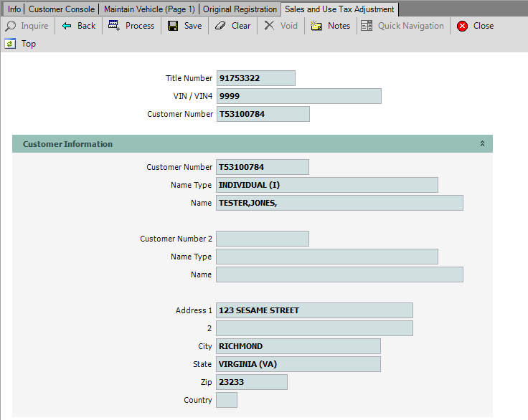
Task: Select Sales and Use Tax Adjustment tab
Action: point(339,9)
